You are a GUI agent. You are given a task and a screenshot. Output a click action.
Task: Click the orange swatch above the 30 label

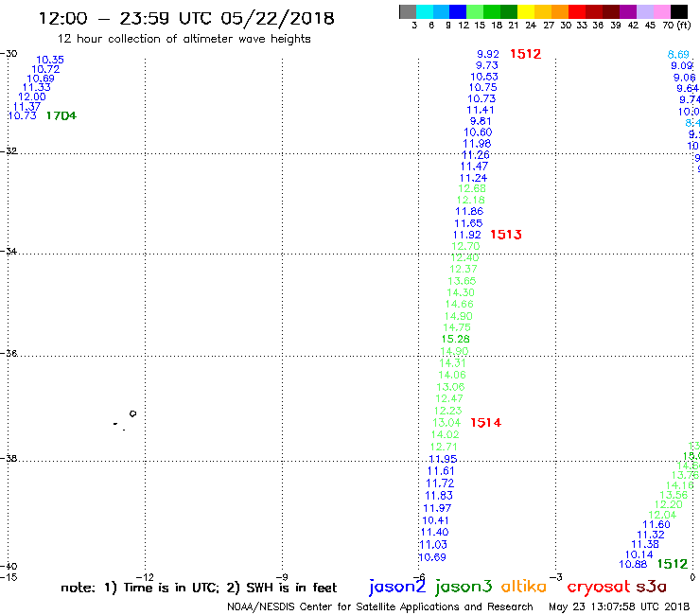click(560, 11)
